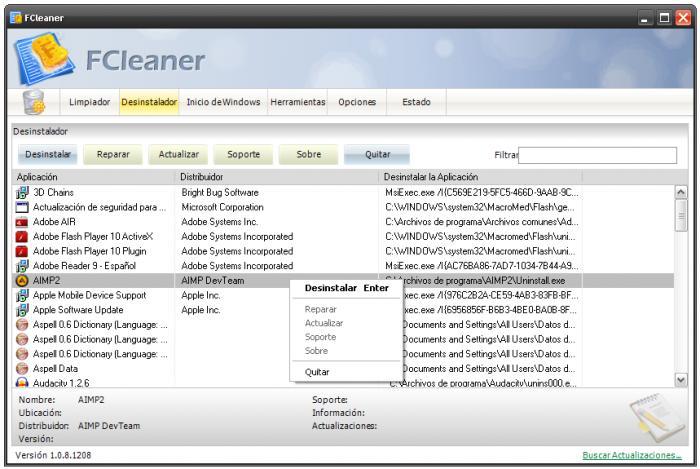Viewport: 700px width, 469px height.
Task: Click the Actualizar toolbar button
Action: point(179,154)
